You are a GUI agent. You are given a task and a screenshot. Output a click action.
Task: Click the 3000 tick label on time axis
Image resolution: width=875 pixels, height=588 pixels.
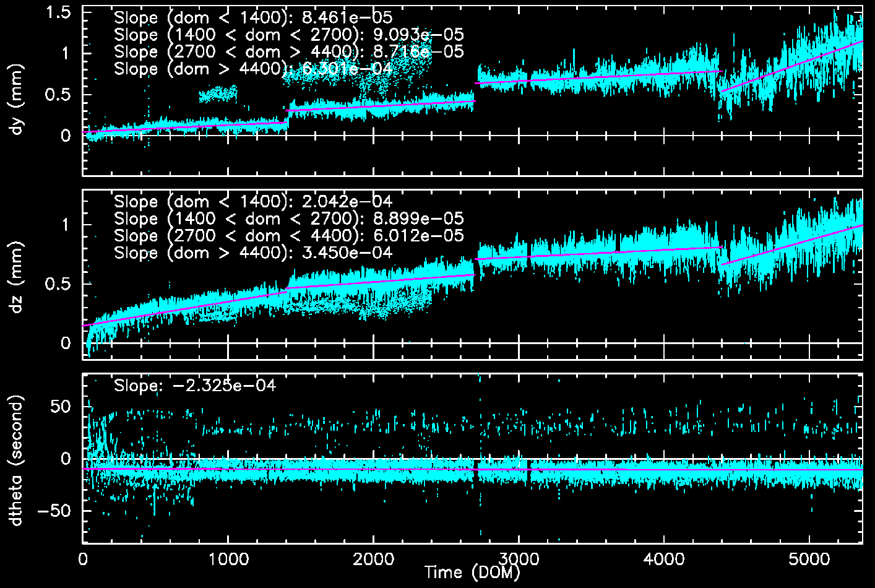point(519,560)
